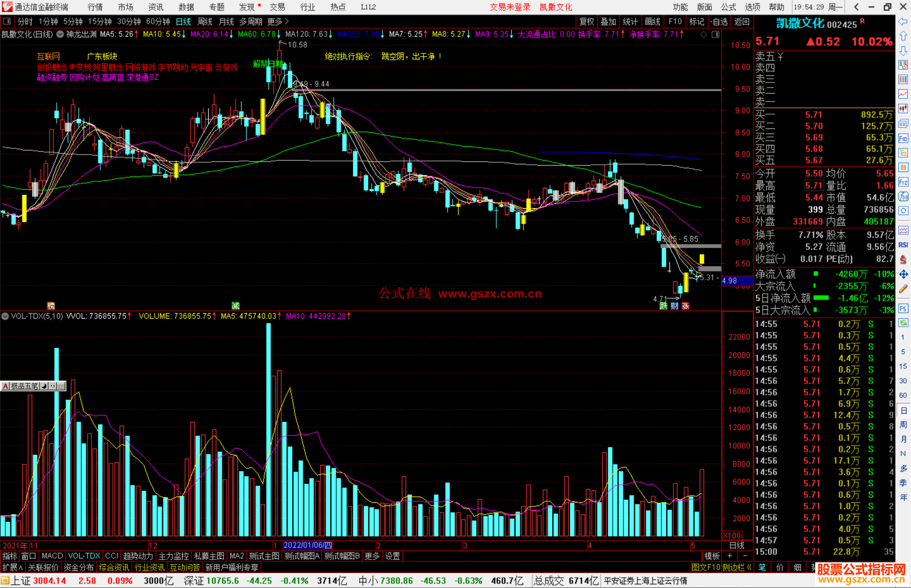Screen dimensions: 911x588
Task: Click the red S dollar sidebar icon
Action: tap(903, 260)
